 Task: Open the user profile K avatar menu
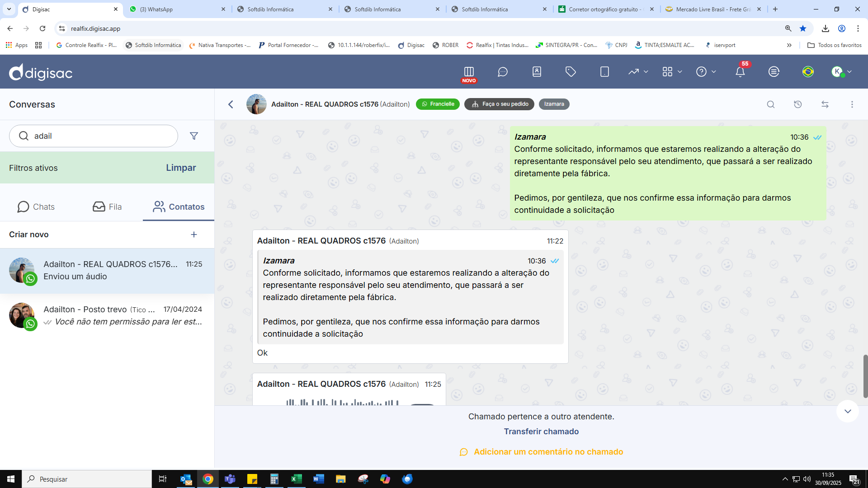coord(841,72)
